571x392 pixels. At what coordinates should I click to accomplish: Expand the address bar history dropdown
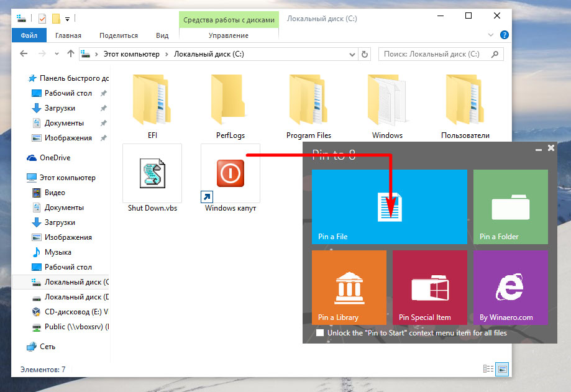coord(352,55)
